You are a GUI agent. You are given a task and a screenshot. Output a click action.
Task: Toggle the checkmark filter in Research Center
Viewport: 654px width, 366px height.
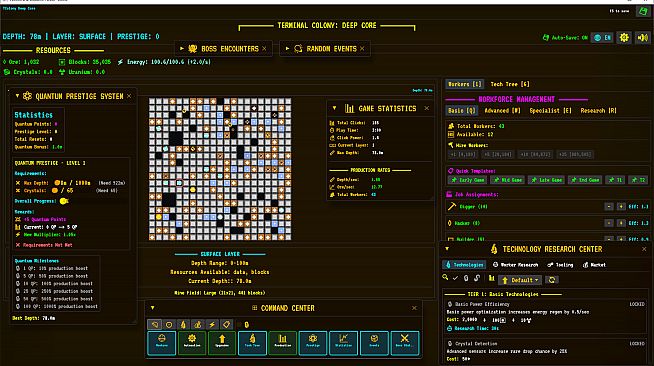[x=455, y=278]
